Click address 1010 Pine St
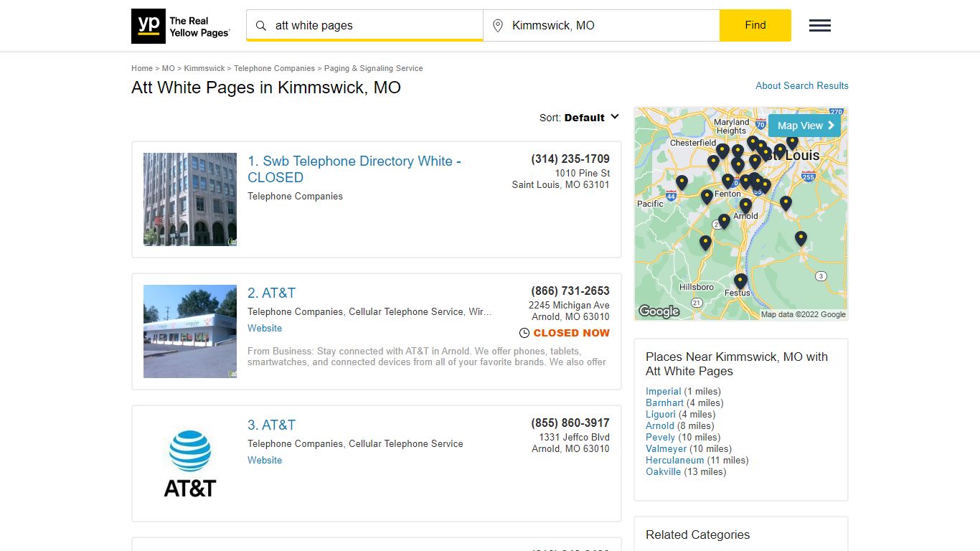980x551 pixels. pyautogui.click(x=583, y=174)
